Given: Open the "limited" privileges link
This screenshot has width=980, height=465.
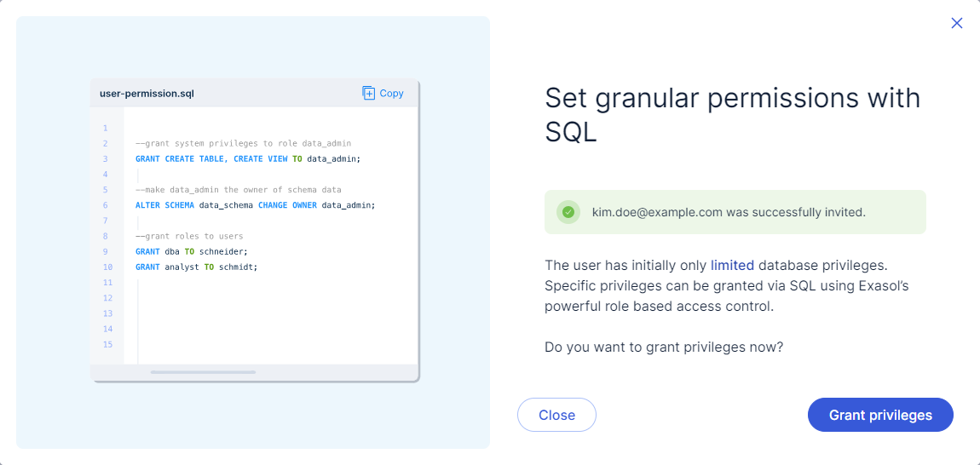Looking at the screenshot, I should point(732,266).
